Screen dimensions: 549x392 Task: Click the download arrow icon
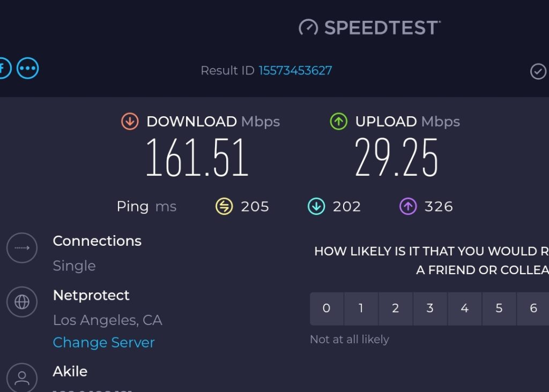point(130,122)
